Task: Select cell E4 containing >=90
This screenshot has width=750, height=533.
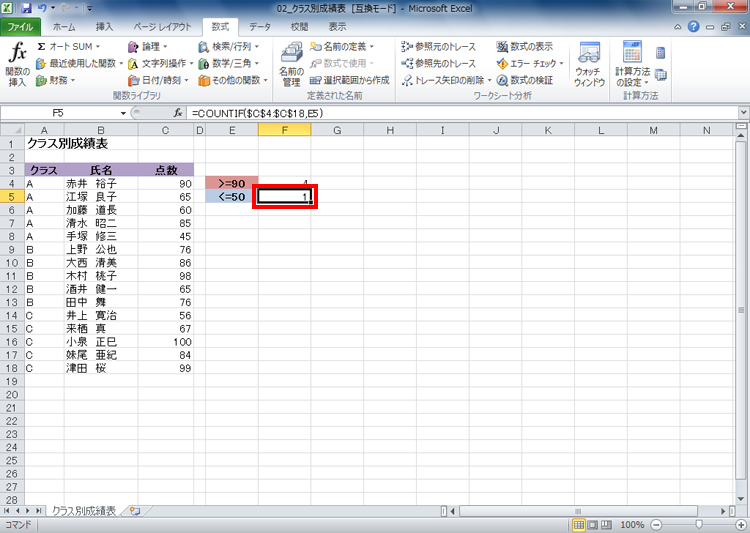Action: point(232,184)
